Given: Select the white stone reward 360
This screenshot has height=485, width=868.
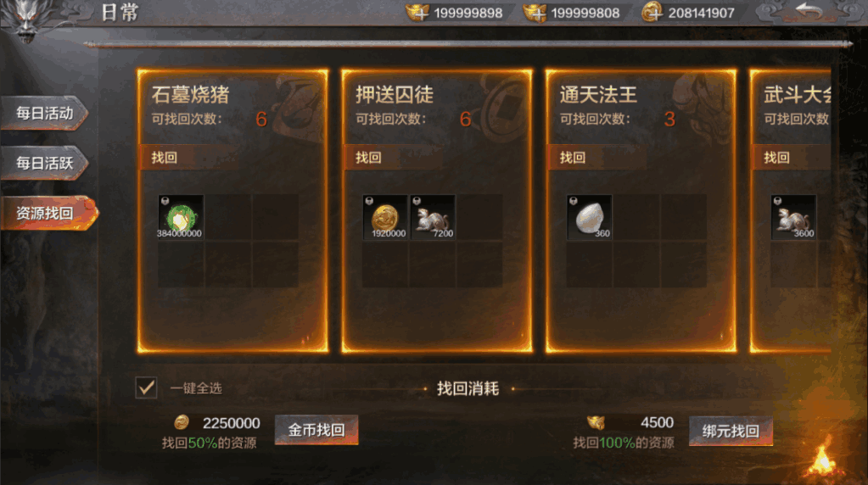Looking at the screenshot, I should (x=589, y=217).
